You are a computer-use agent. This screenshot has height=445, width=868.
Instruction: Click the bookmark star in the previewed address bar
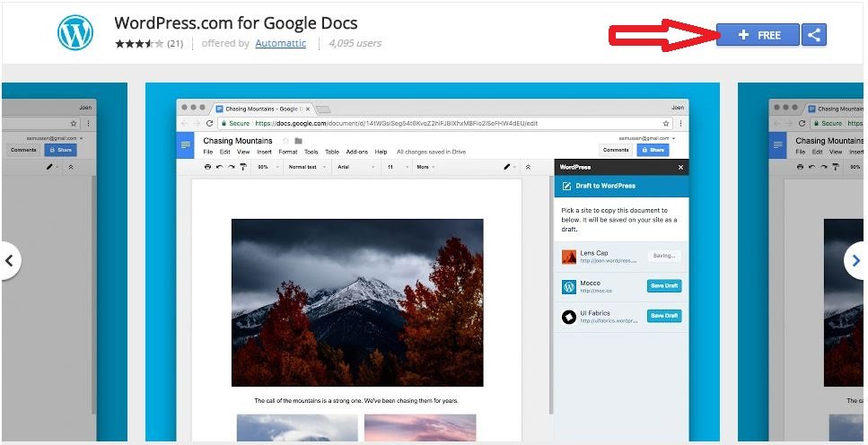point(666,124)
